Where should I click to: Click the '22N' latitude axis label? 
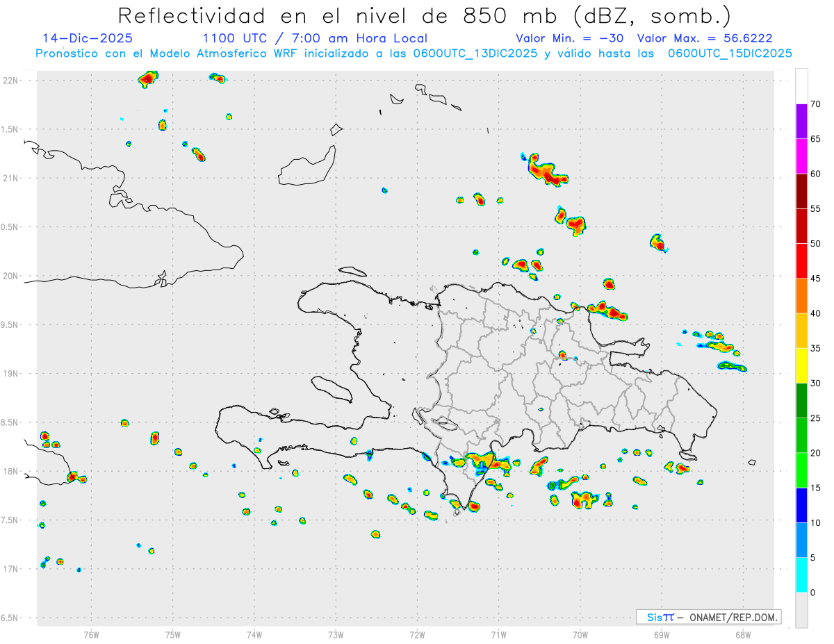click(x=10, y=81)
